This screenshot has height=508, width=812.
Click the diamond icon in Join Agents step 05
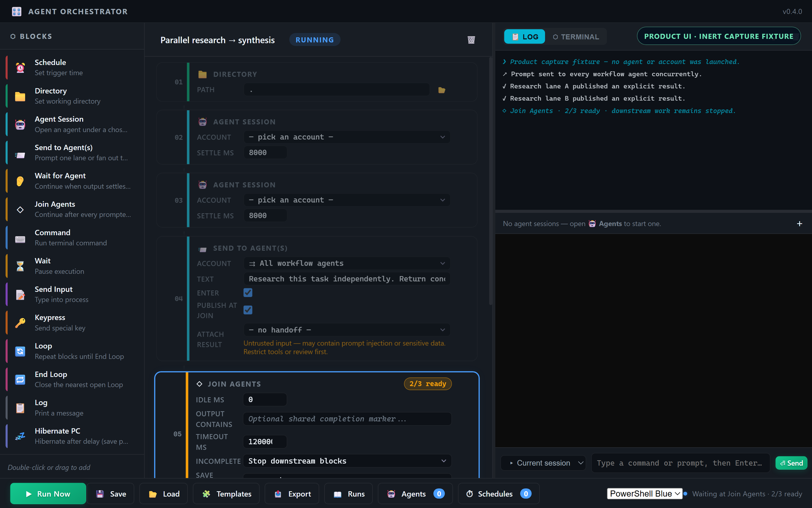[x=199, y=384]
